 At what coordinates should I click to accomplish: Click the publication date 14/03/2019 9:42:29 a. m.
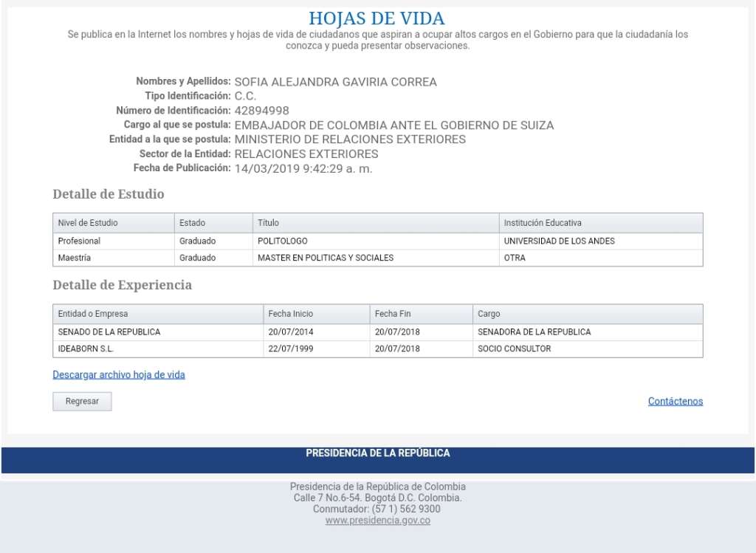[x=303, y=169]
